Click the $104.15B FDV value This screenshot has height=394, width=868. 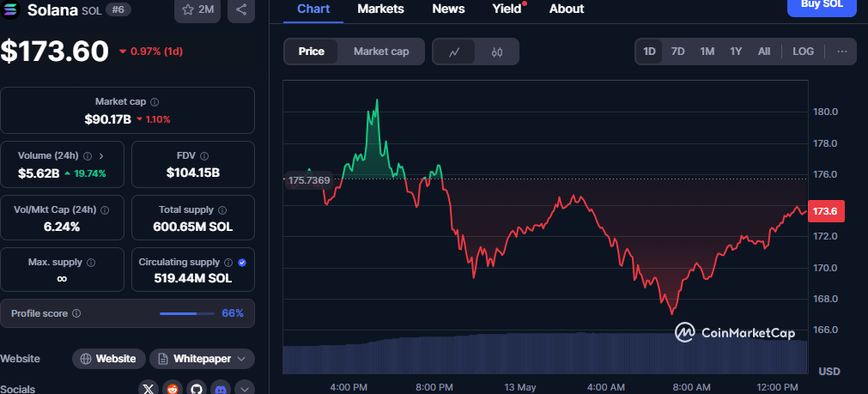[193, 173]
